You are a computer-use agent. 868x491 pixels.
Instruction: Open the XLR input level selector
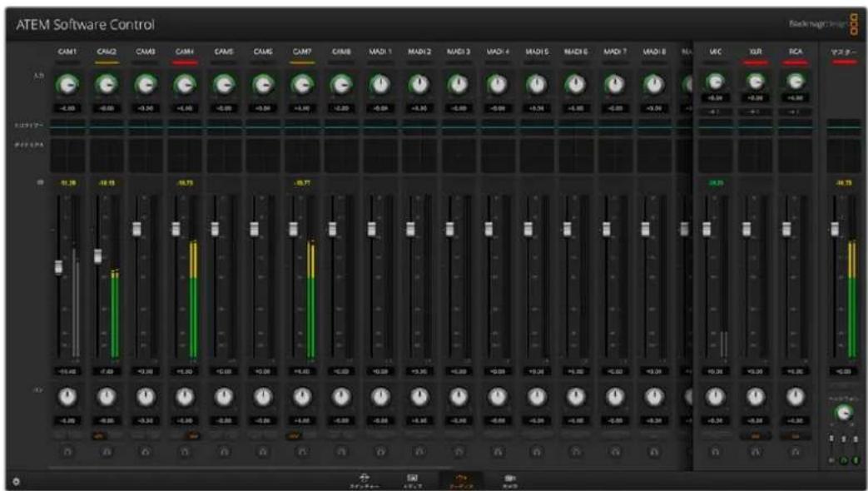point(756,112)
